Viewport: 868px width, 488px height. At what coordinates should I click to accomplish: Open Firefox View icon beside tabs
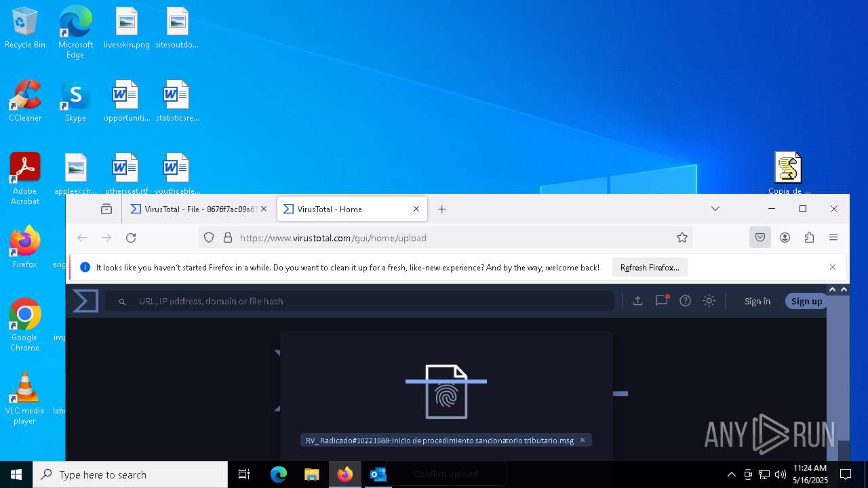pyautogui.click(x=106, y=209)
